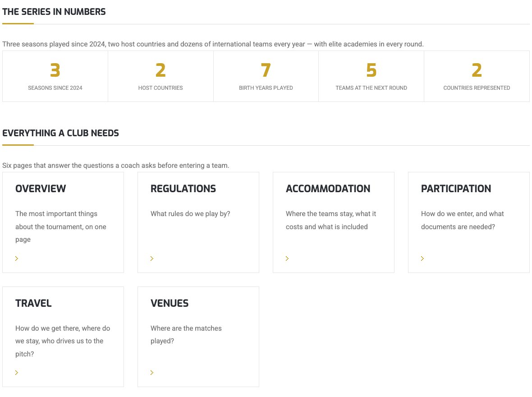Click the 'TEAMS AT THE NEXT ROUND' label
Viewport: 532px width, 397px height.
371,88
